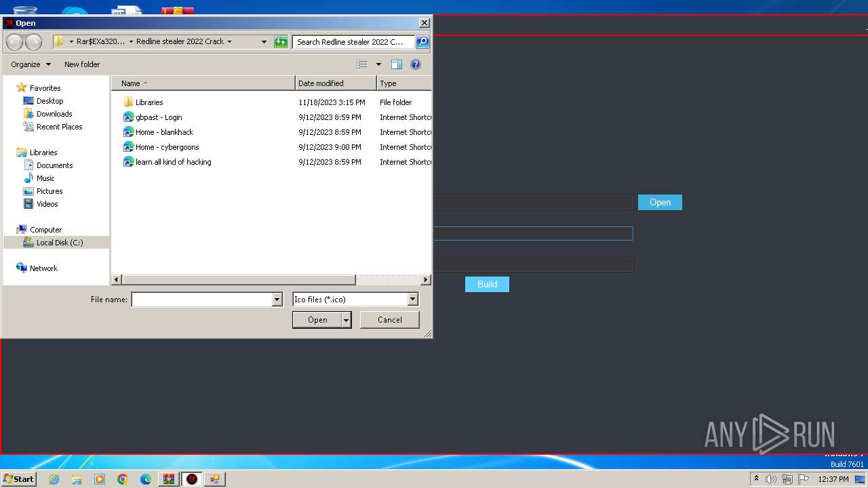Click the highlighted middle text field in builder
This screenshot has height=488, width=868.
(533, 234)
